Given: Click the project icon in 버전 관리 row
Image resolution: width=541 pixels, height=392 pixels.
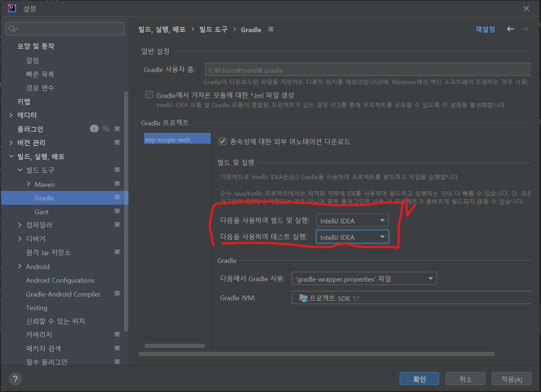Looking at the screenshot, I should pyautogui.click(x=117, y=142).
